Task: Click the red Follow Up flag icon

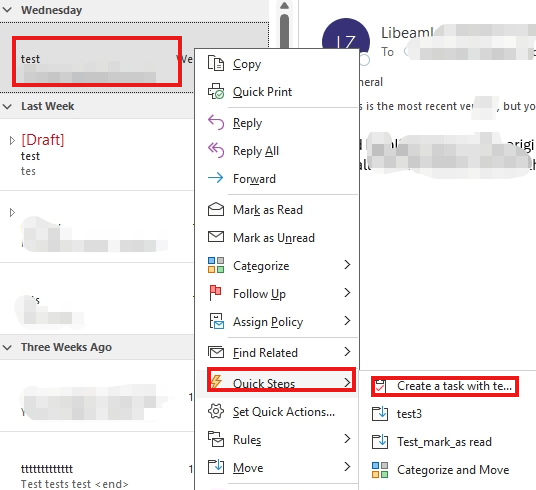Action: coord(215,293)
